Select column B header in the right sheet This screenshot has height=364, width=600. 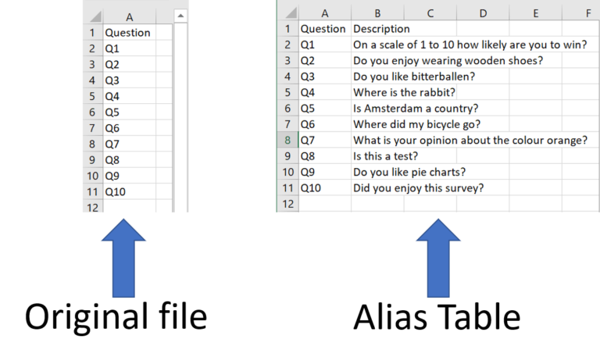click(x=377, y=13)
